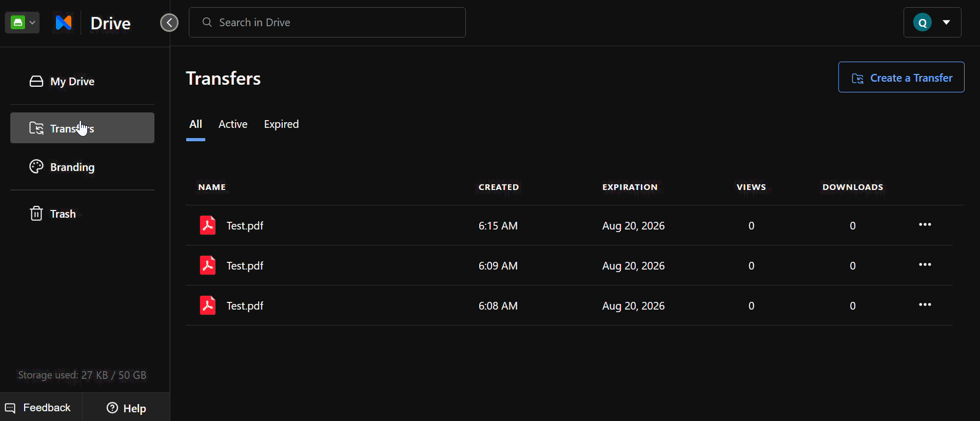This screenshot has width=980, height=421.
Task: Open options for 6:15 AM Test.pdf
Action: click(x=925, y=224)
